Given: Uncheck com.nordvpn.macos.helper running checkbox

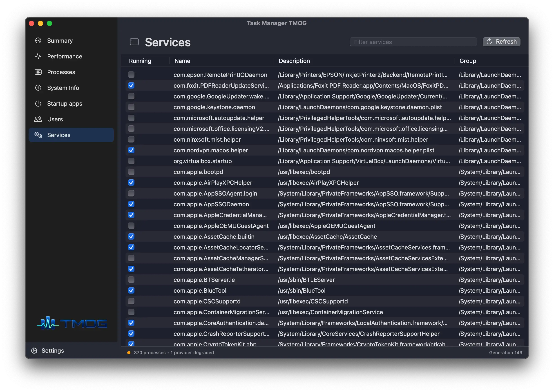Looking at the screenshot, I should (x=131, y=150).
